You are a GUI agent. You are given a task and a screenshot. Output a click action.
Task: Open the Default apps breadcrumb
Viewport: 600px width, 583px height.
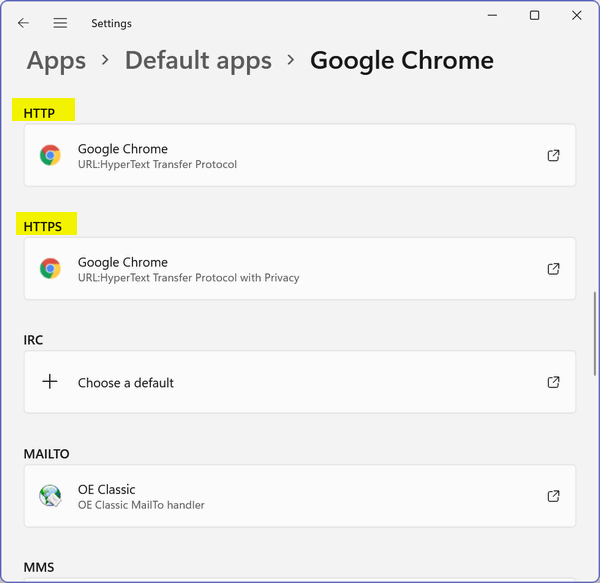(198, 60)
